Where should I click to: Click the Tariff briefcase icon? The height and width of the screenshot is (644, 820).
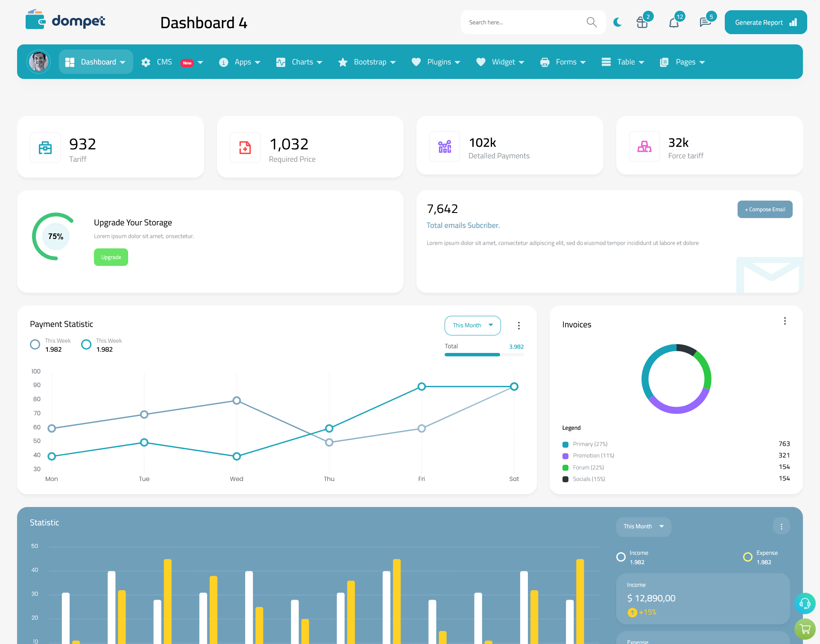click(x=45, y=147)
